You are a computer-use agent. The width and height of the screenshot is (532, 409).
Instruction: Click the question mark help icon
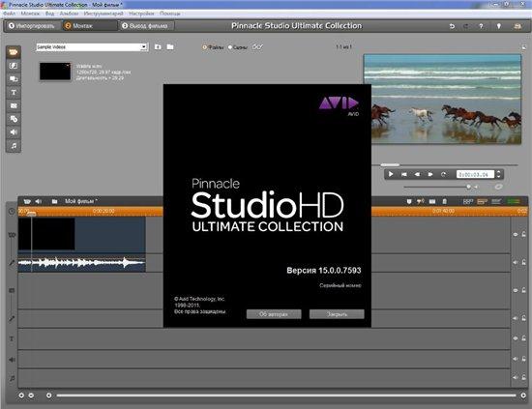[481, 26]
